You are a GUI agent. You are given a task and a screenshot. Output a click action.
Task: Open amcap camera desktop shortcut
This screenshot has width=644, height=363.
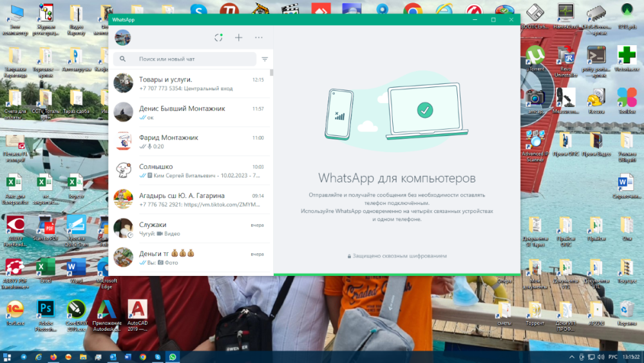click(x=536, y=101)
